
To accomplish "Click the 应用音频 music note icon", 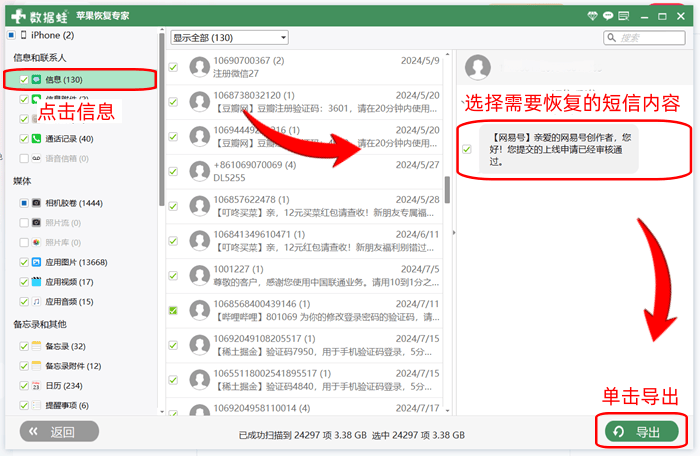I will (x=36, y=302).
